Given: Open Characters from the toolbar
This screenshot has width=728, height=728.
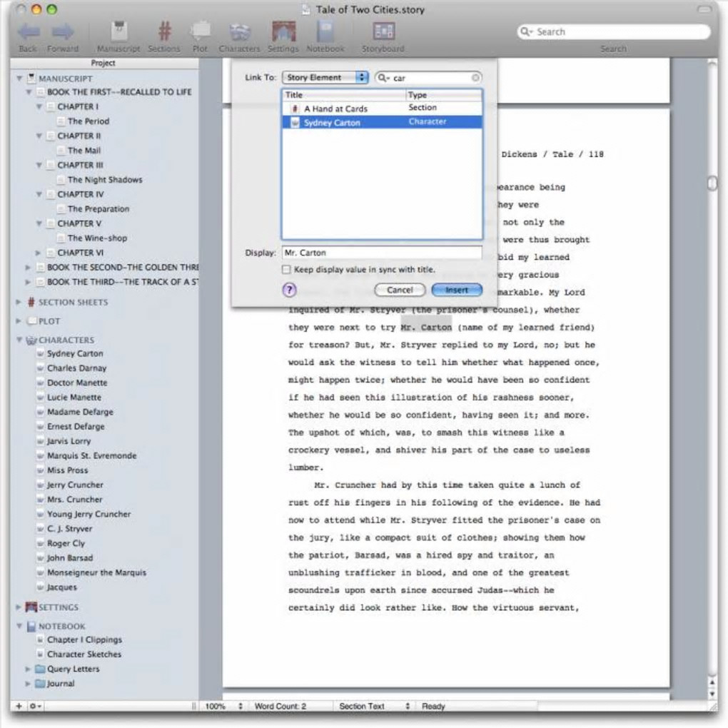Looking at the screenshot, I should (240, 31).
